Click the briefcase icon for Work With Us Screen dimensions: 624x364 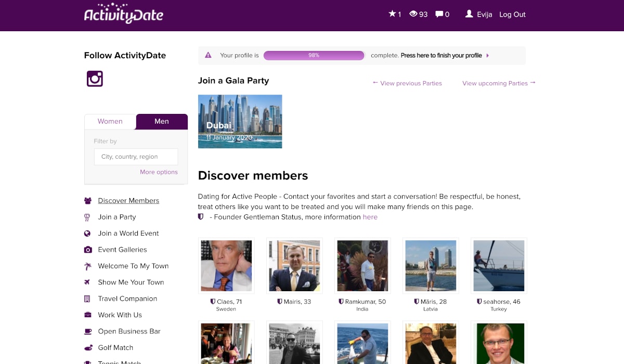[x=87, y=315]
